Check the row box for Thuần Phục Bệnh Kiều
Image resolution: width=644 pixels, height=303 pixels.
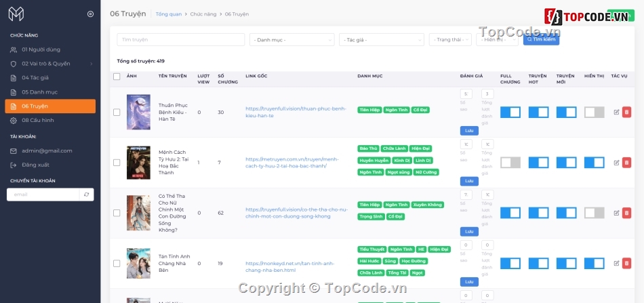(117, 113)
